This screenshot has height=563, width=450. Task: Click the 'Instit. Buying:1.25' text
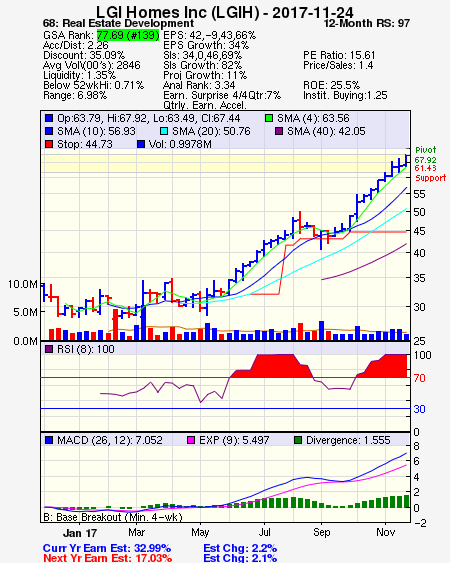pos(345,96)
